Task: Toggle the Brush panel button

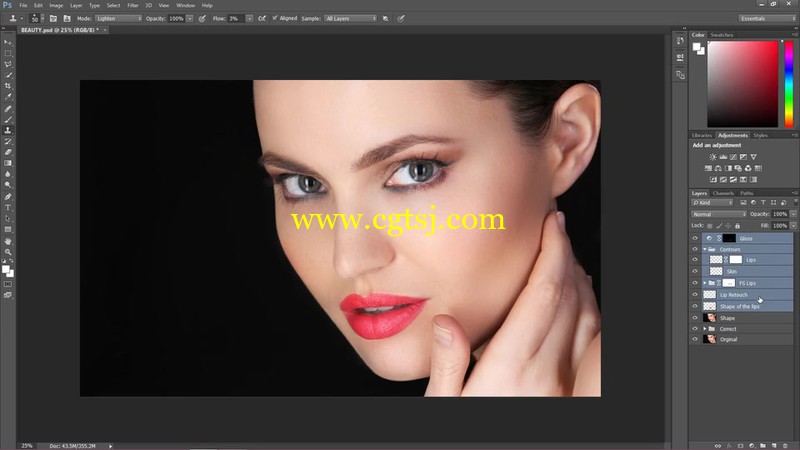Action: pos(53,18)
